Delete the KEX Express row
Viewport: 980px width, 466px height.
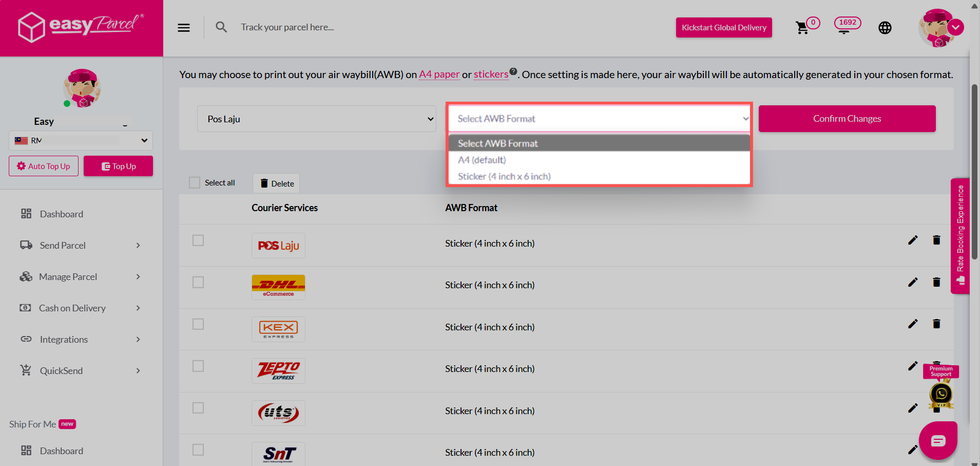936,324
